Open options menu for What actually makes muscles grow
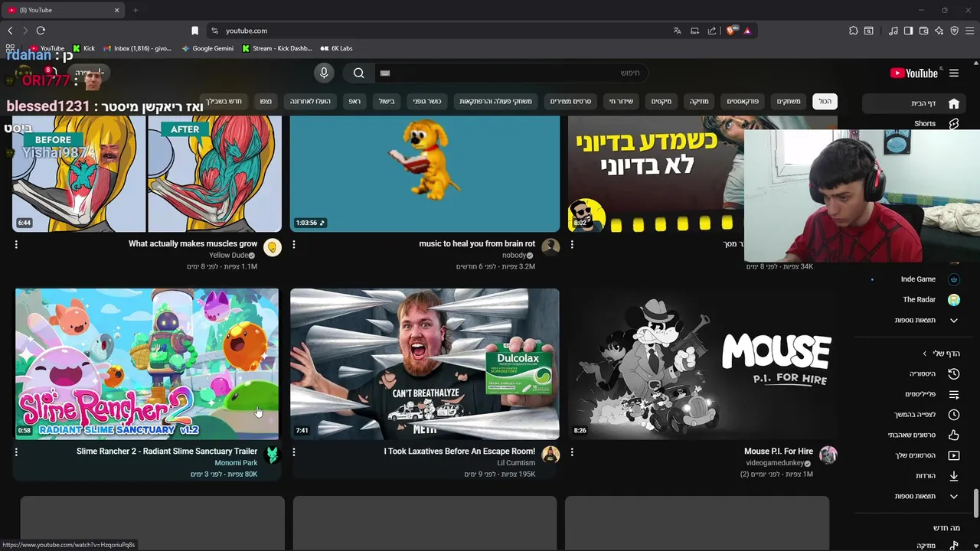This screenshot has height=551, width=980. point(16,244)
